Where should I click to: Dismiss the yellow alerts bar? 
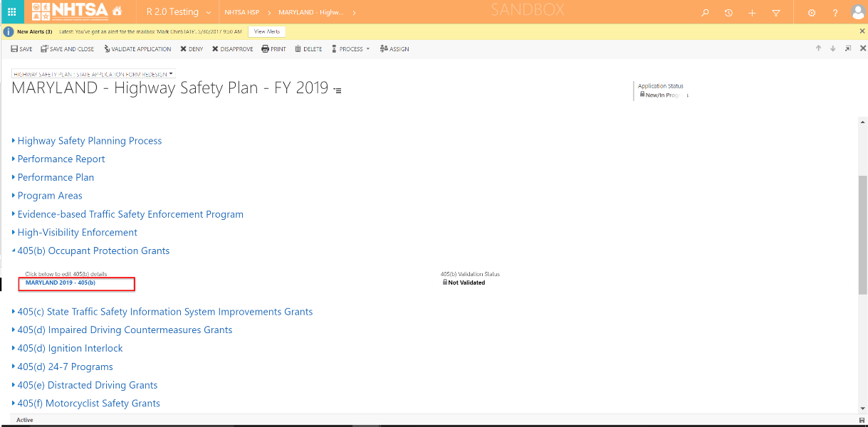pos(862,31)
